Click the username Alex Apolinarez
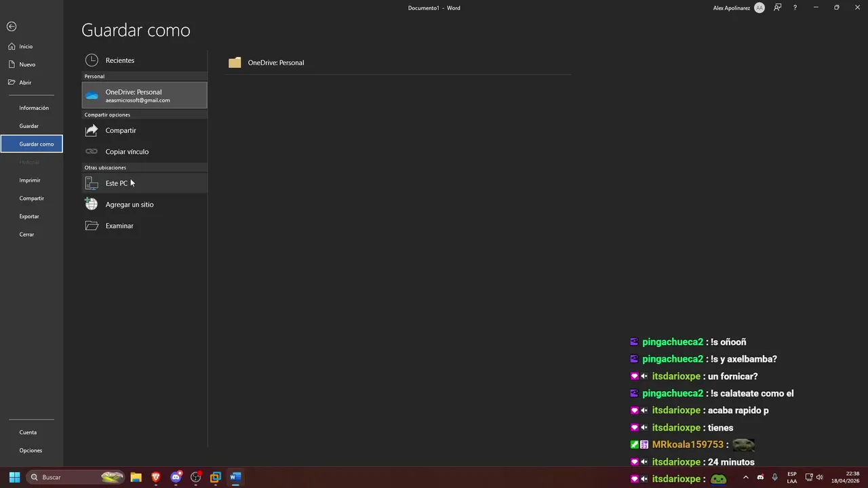868x488 pixels. tap(732, 8)
